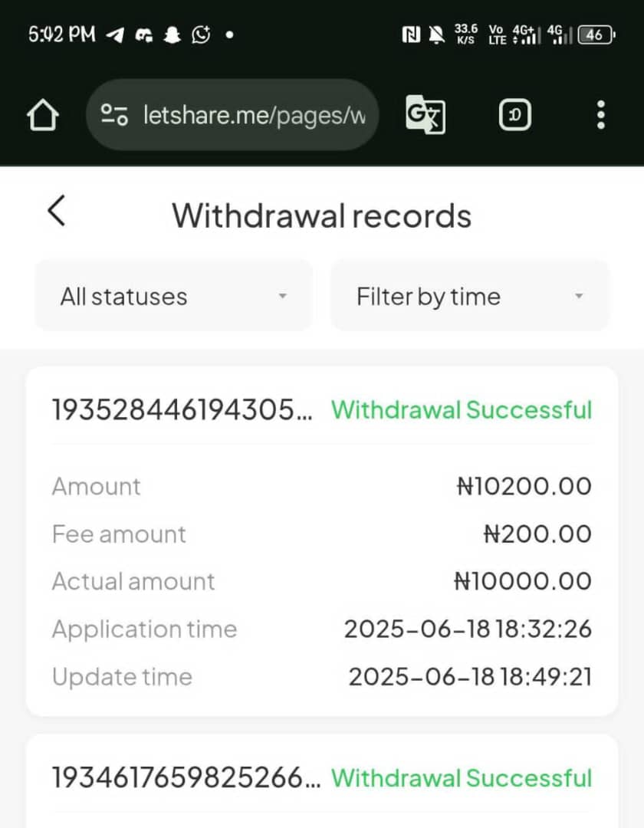Tap the WhatsApp notification icon
The image size is (644, 828).
(x=201, y=35)
